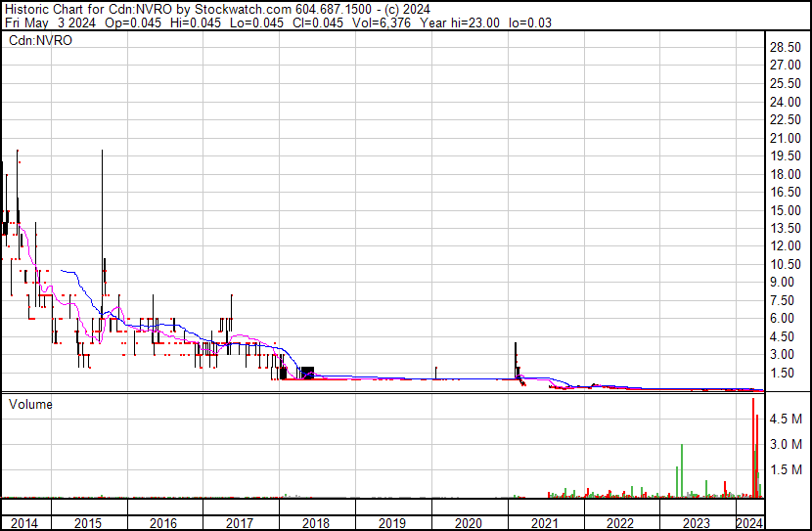Select the 2015 year marker

pos(89,523)
